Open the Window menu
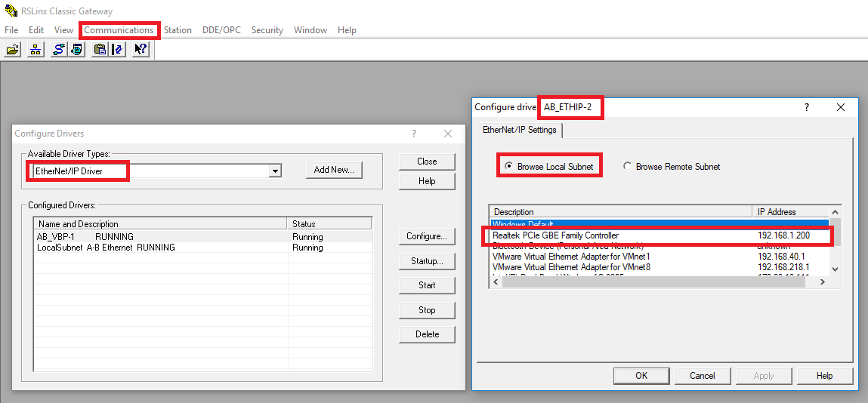 310,30
